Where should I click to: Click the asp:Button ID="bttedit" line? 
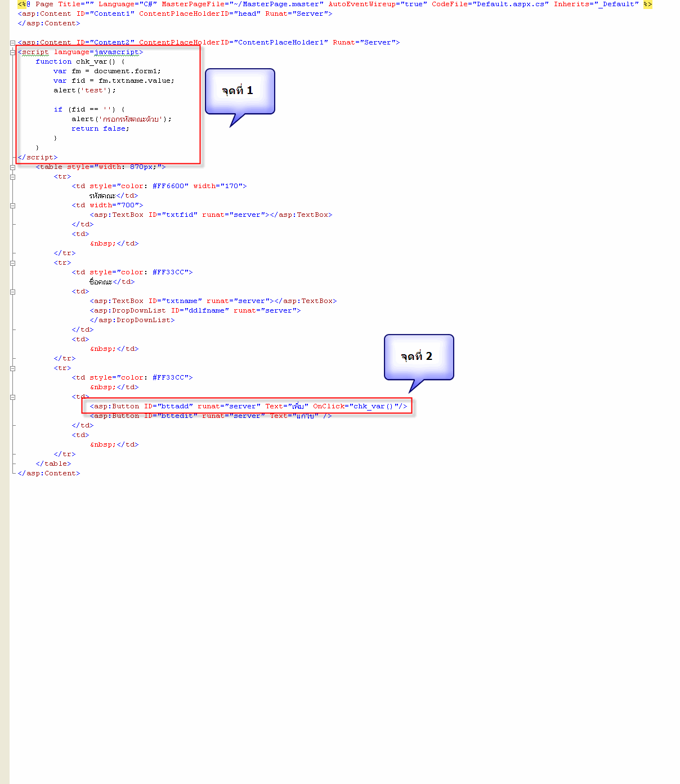pyautogui.click(x=211, y=416)
